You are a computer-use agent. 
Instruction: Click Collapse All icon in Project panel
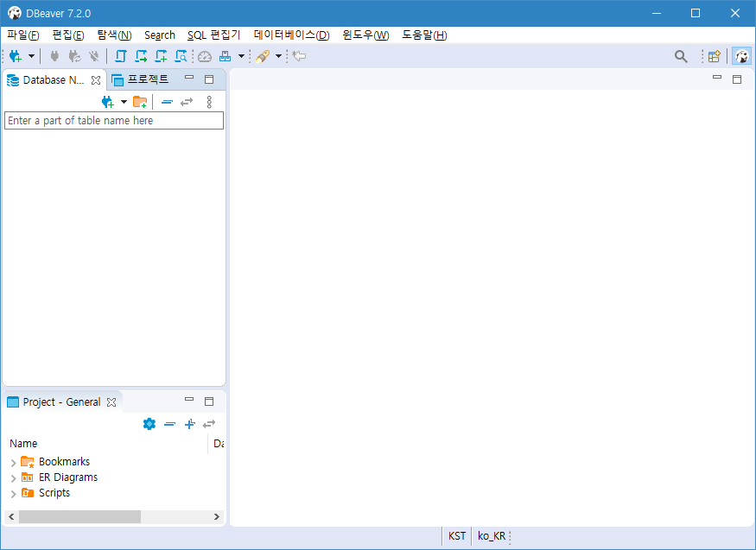tap(169, 424)
